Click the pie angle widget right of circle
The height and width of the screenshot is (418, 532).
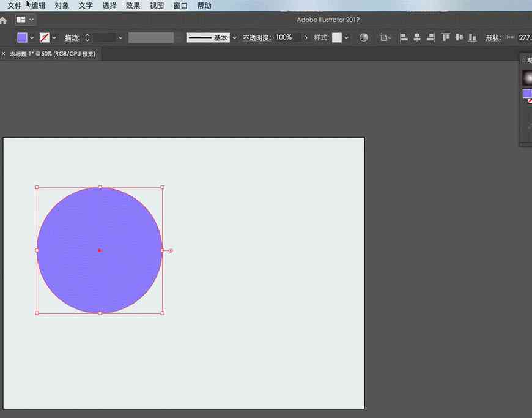(171, 250)
